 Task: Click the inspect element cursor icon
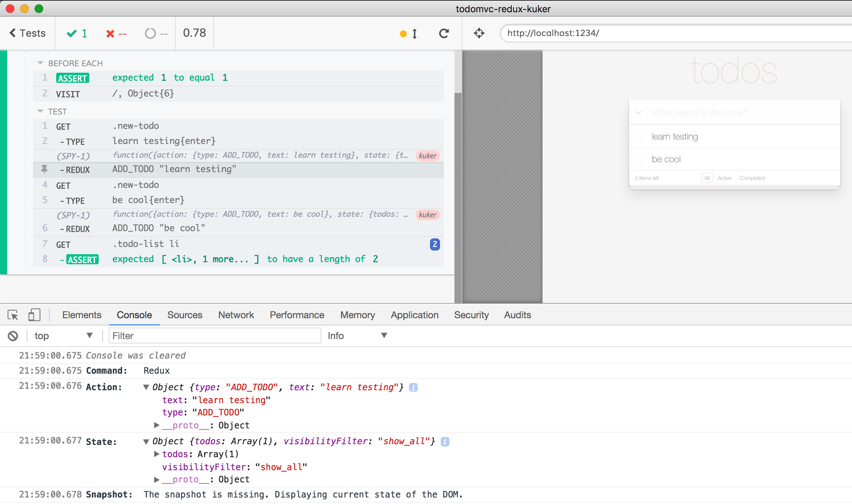click(x=13, y=315)
